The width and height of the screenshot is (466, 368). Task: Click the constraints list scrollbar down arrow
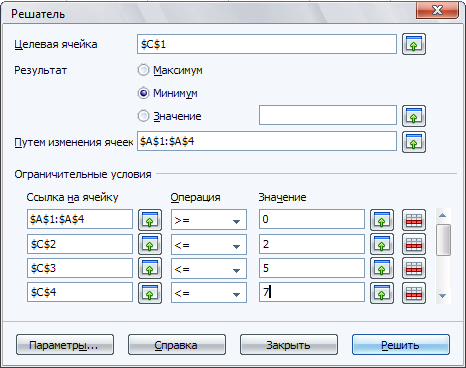443,296
